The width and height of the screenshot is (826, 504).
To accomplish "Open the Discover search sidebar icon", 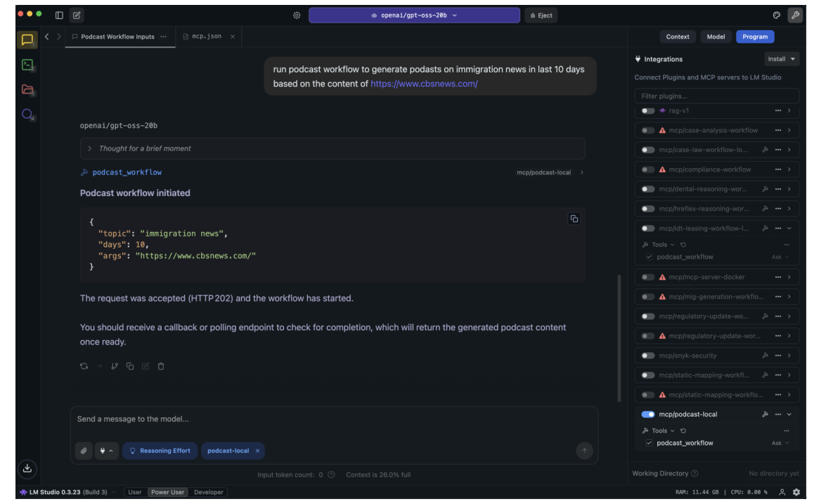I will click(x=27, y=115).
